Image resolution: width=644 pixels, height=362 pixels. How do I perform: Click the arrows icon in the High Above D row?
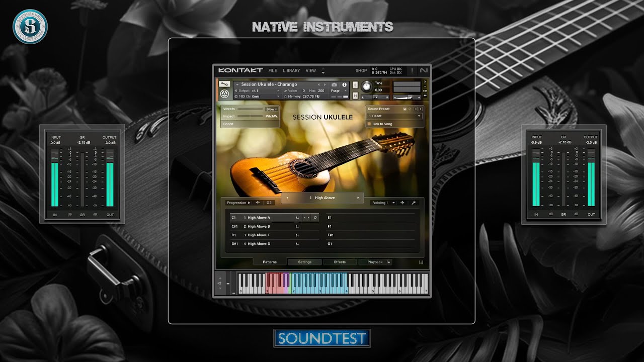[x=297, y=244]
